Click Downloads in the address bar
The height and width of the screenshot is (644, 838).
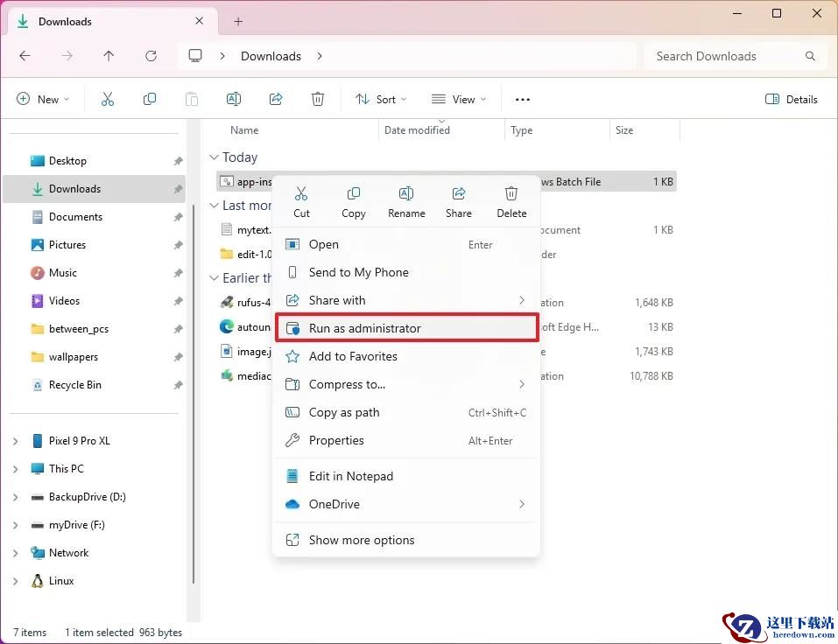pos(271,56)
